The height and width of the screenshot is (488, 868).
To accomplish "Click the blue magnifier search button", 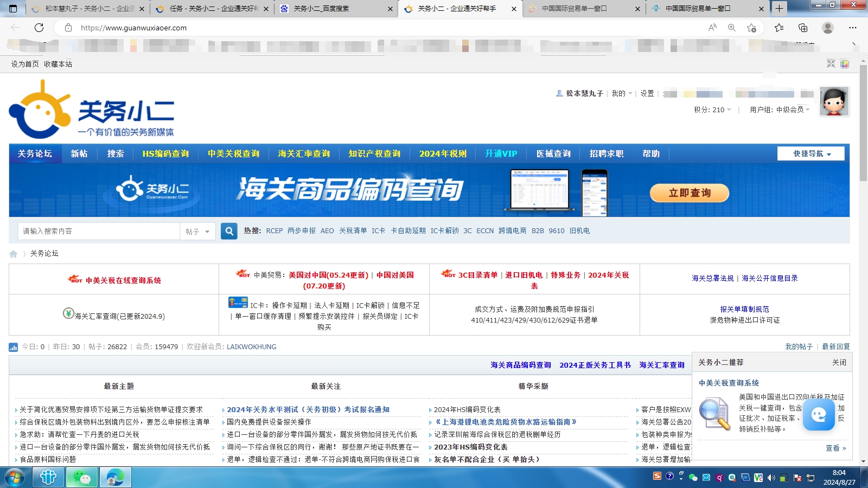I will [x=229, y=231].
